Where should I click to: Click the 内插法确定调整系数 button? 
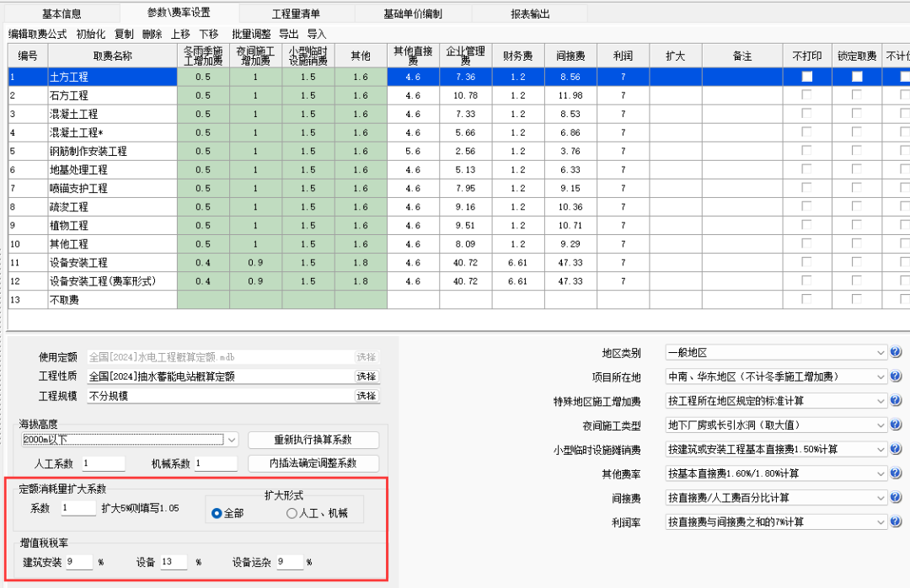[x=313, y=463]
